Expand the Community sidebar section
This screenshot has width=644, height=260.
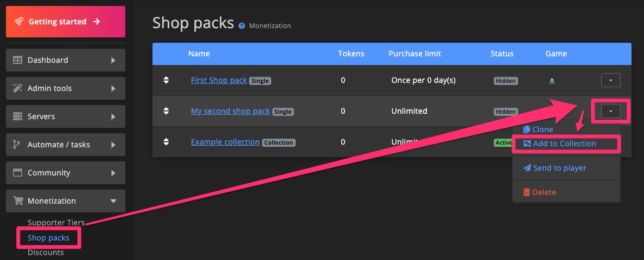pos(65,173)
